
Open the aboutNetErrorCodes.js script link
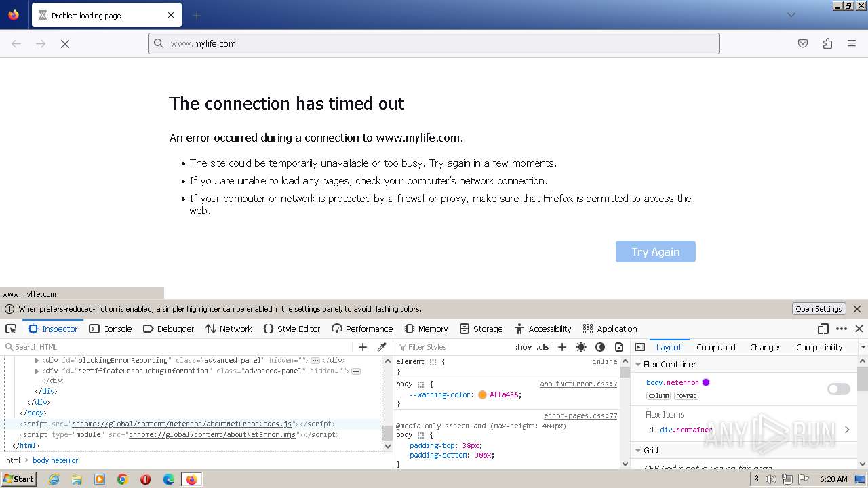pyautogui.click(x=182, y=424)
